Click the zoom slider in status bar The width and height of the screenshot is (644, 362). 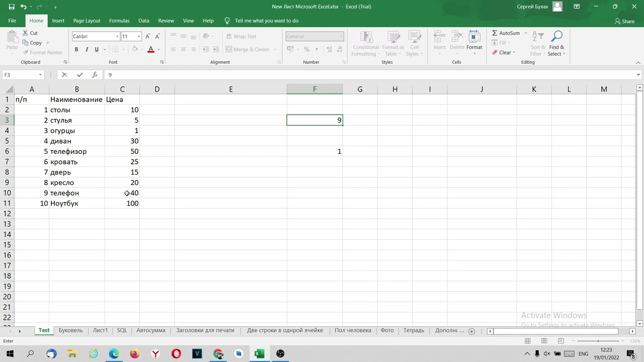pos(598,341)
